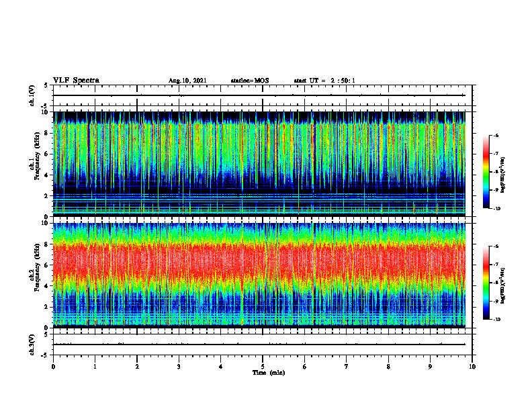Click "-10" on the ch.2 color scale

click(497, 320)
